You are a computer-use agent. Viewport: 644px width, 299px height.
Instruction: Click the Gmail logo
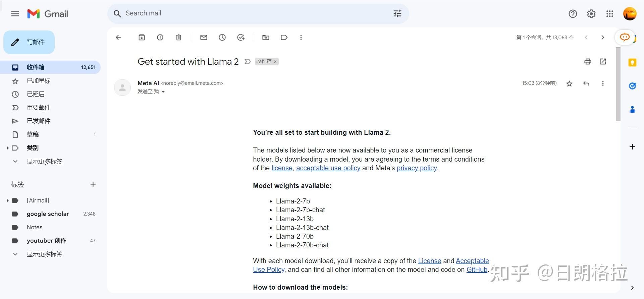coord(48,14)
